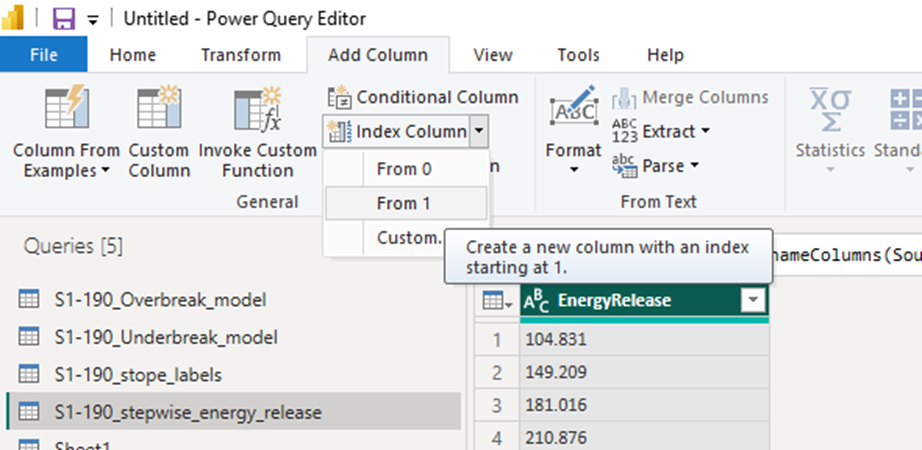Select the EnergyRelease column header
This screenshot has height=450, width=922.
[644, 301]
